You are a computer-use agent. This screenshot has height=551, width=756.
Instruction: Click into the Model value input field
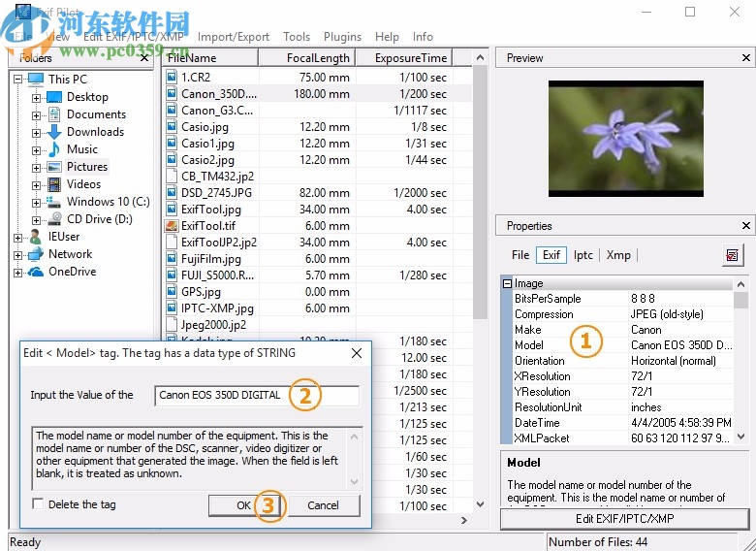coord(257,395)
